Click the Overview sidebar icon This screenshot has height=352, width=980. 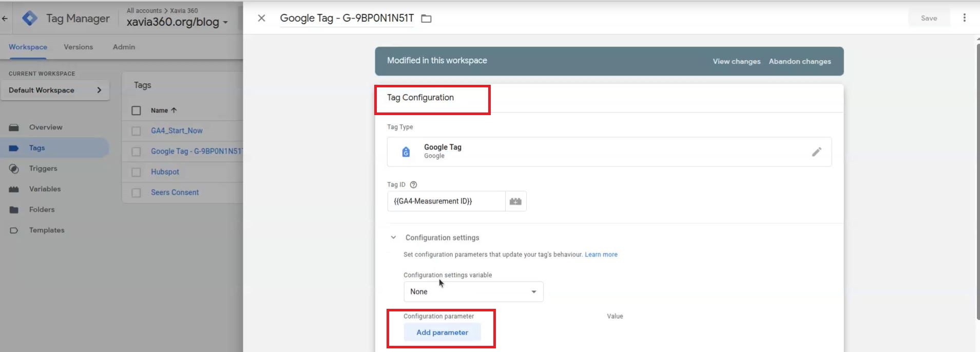click(x=14, y=127)
